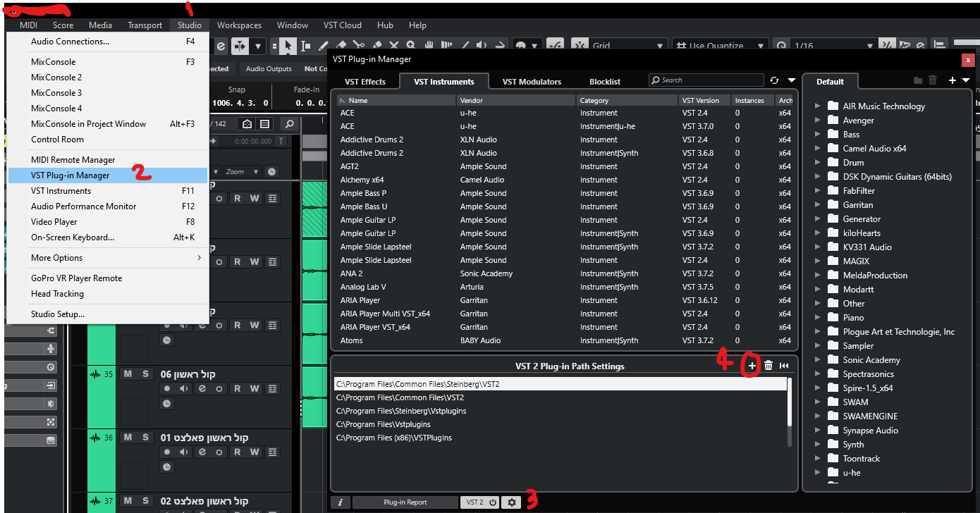Click the waveform icon of track 35

(x=95, y=374)
